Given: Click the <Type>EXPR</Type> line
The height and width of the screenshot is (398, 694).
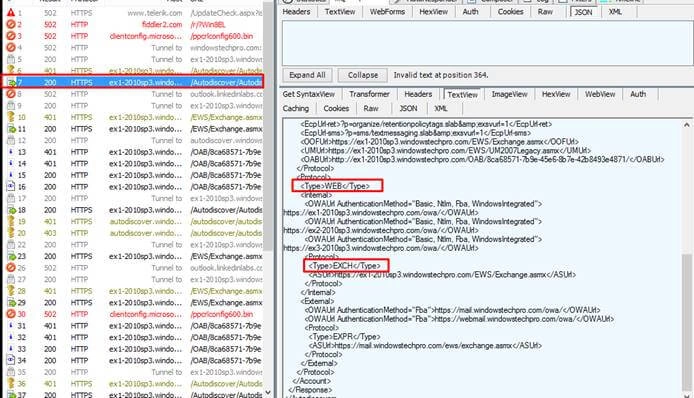Looking at the screenshot, I should point(344,336).
